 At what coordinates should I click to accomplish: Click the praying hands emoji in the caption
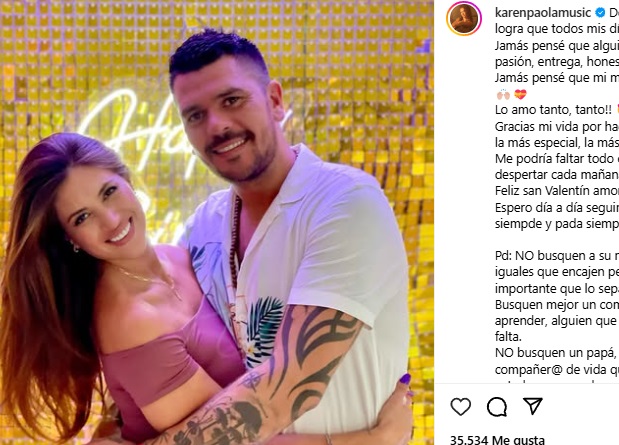[503, 94]
